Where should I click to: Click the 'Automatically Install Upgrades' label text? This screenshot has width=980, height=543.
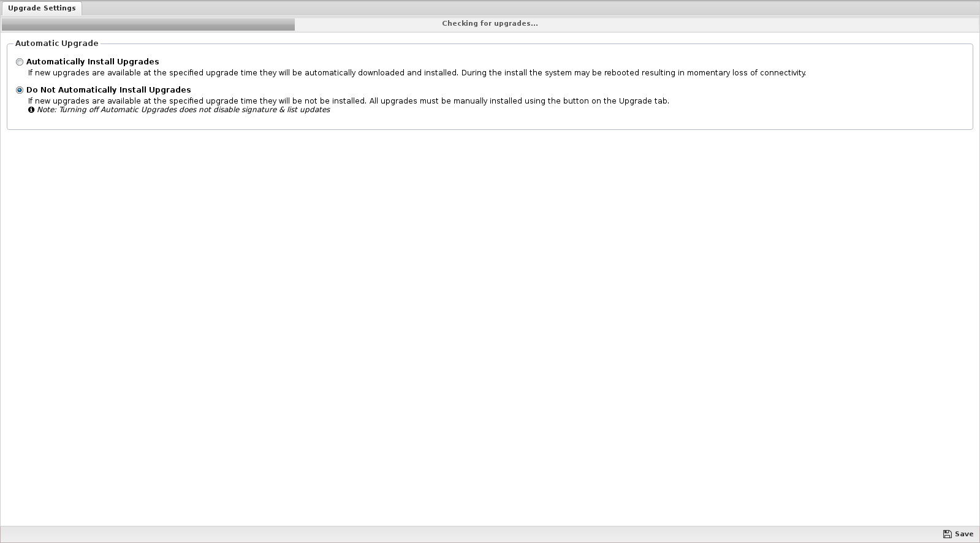click(x=93, y=62)
